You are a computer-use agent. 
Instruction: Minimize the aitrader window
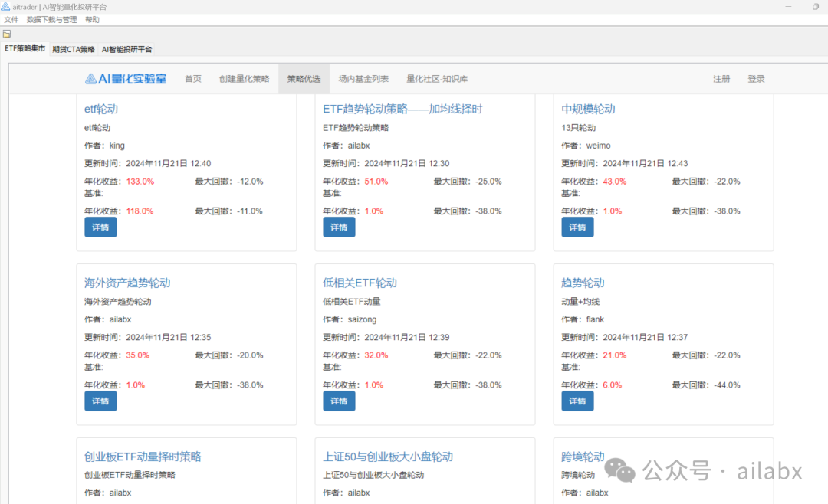tap(788, 7)
